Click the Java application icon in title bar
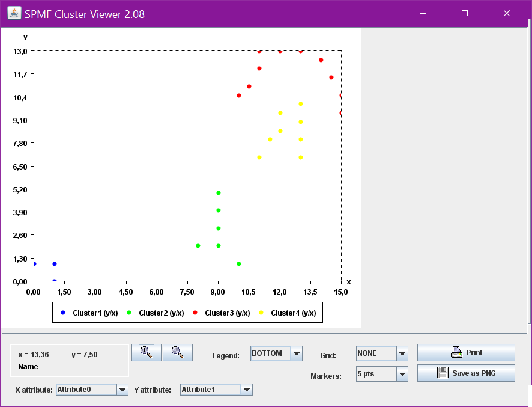This screenshot has height=407, width=532. 14,13
